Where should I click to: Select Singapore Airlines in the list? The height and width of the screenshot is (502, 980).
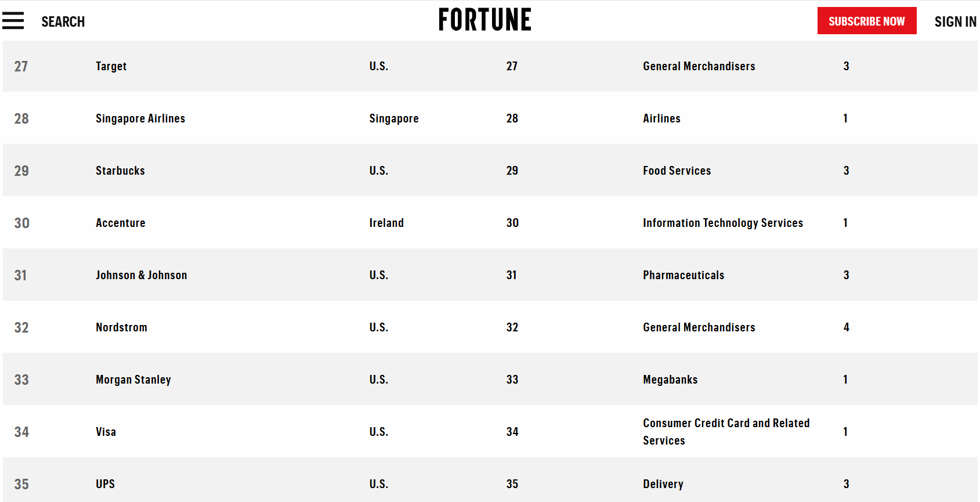pyautogui.click(x=140, y=118)
